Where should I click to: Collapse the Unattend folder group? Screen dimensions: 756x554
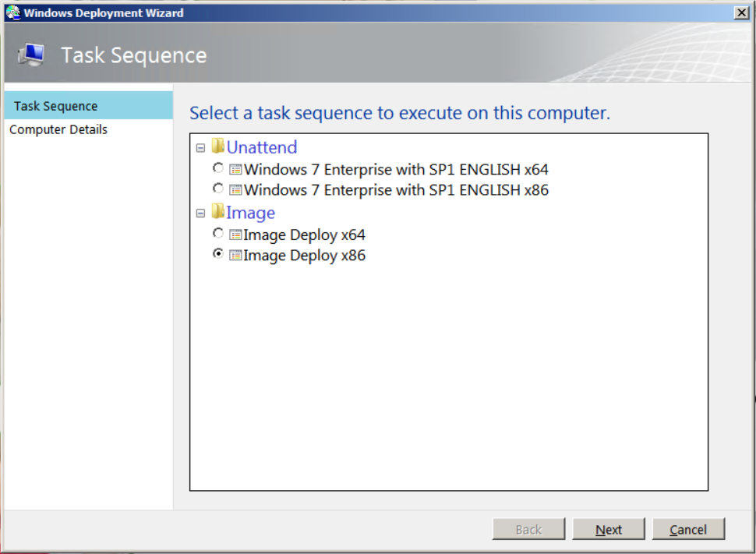[x=200, y=147]
